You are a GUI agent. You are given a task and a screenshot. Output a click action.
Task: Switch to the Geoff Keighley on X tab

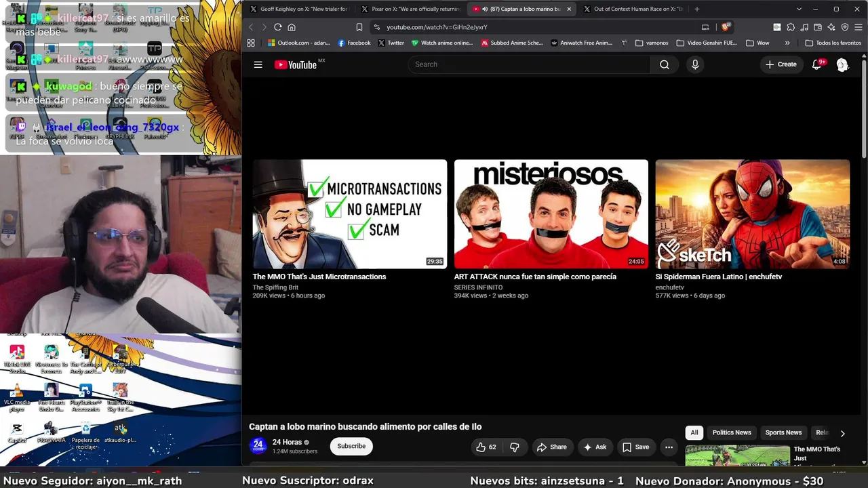pyautogui.click(x=298, y=9)
